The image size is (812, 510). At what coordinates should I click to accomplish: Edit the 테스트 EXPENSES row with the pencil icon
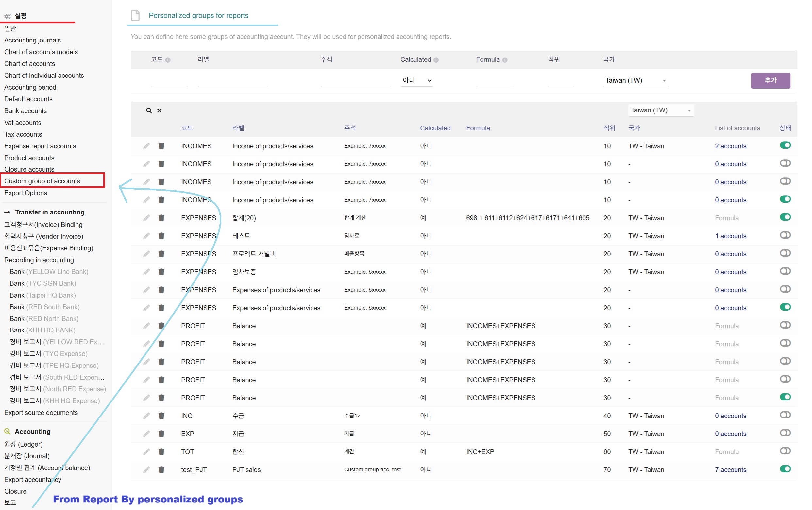(146, 236)
